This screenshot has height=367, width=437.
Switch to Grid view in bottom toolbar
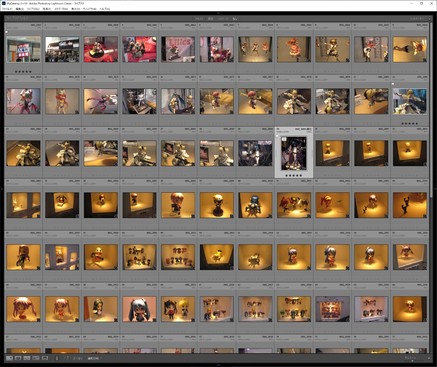[x=9, y=358]
